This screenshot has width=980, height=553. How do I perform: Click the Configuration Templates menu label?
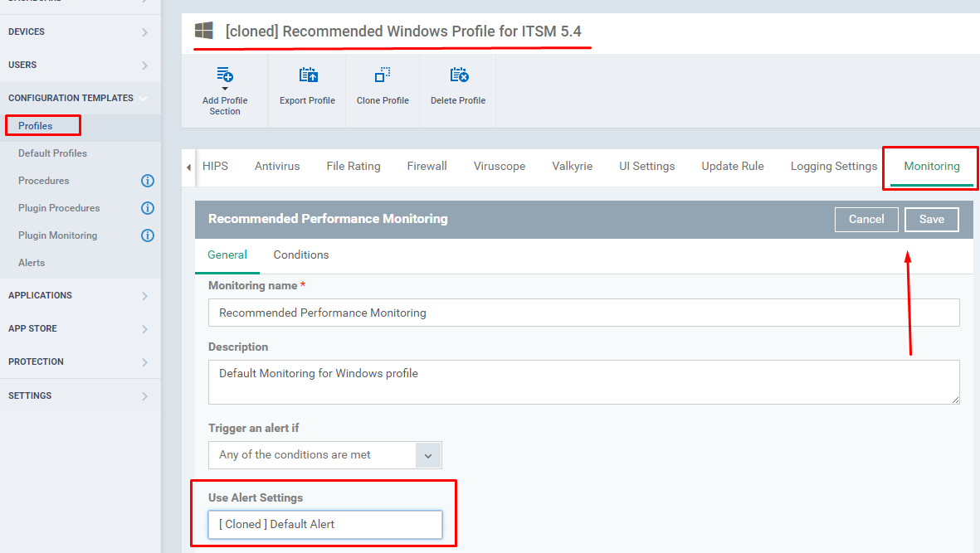click(71, 99)
